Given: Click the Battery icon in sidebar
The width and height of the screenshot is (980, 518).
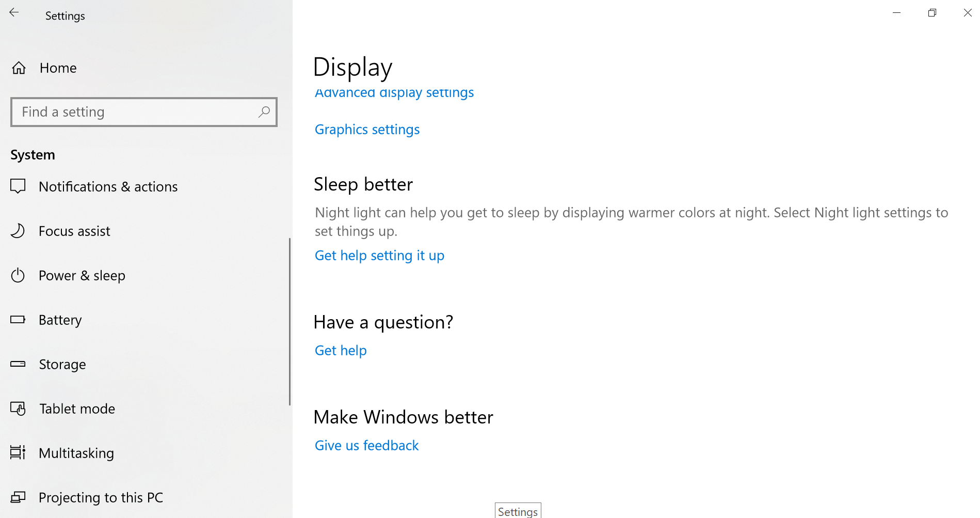Looking at the screenshot, I should point(18,319).
